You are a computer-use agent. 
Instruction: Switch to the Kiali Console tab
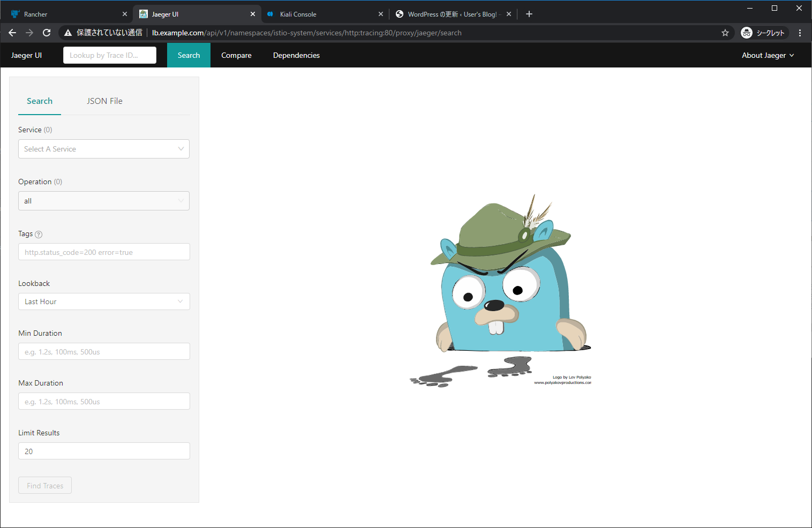(324, 14)
